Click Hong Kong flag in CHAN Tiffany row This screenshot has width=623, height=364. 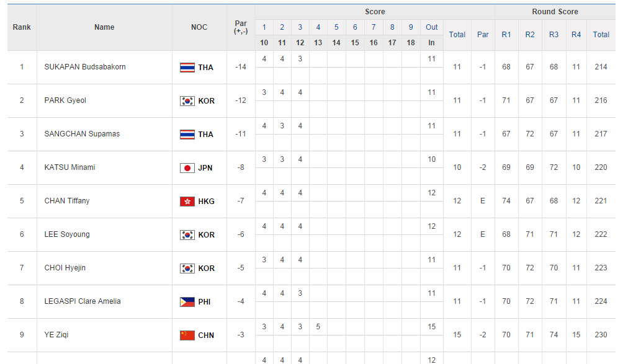[187, 202]
